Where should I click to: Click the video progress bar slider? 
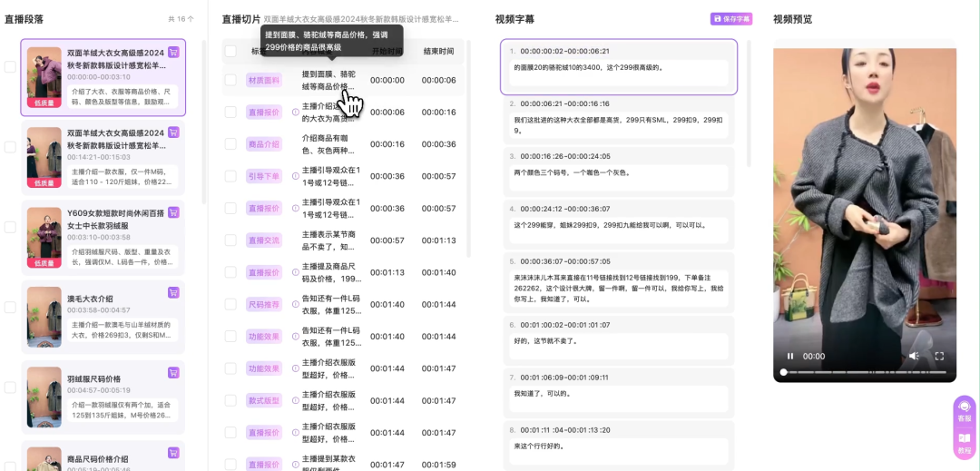pyautogui.click(x=865, y=372)
